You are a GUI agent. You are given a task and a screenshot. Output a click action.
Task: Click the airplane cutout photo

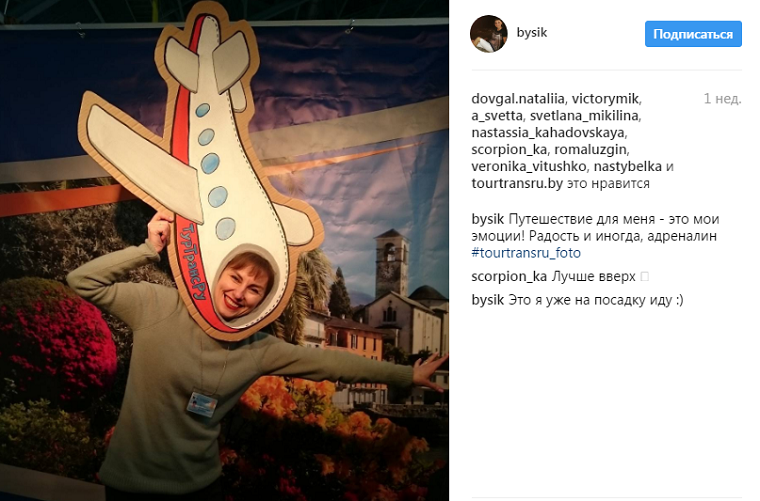pos(224,250)
